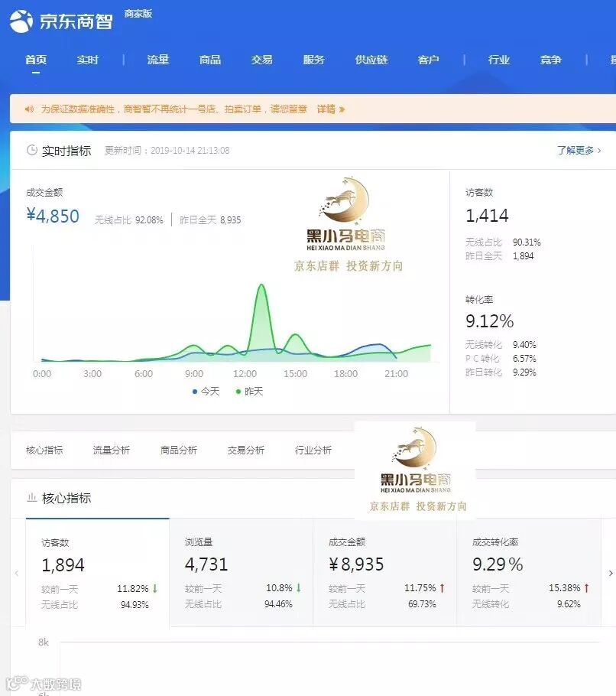Select the 访客数 1,894 metric card
The height and width of the screenshot is (696, 616).
click(x=98, y=573)
